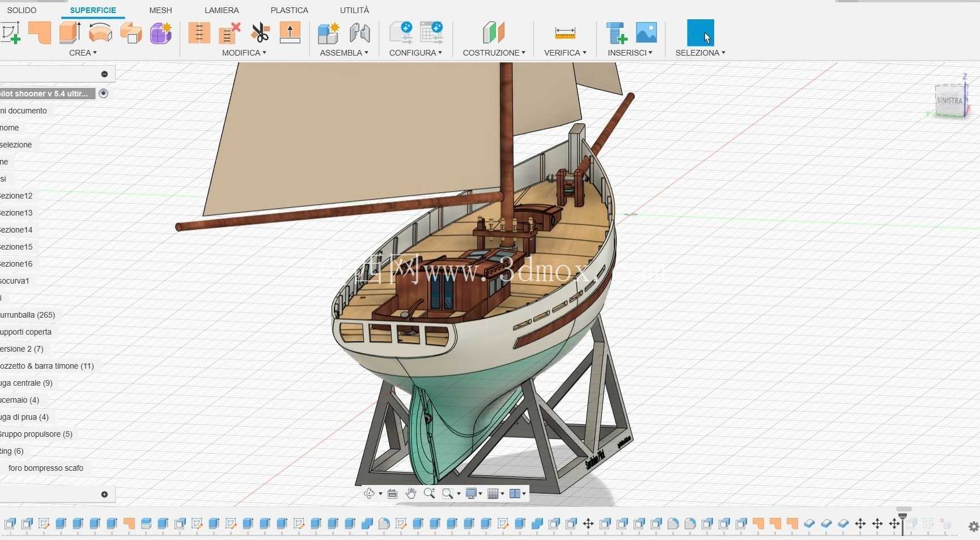Click the Zoom magnifier with plus-minus
The image size is (980, 540).
[430, 493]
